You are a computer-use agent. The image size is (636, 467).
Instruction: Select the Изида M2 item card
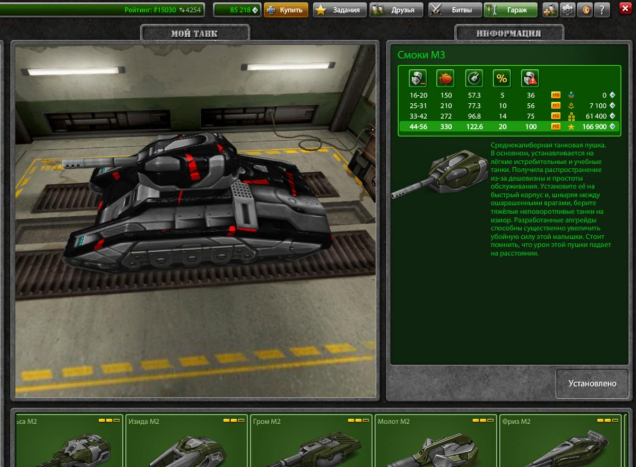click(186, 441)
